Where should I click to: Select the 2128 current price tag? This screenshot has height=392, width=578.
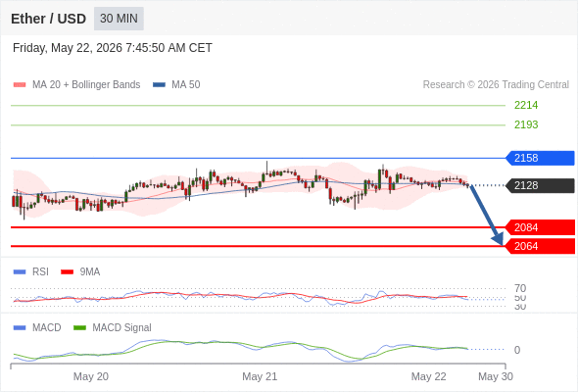click(x=540, y=185)
